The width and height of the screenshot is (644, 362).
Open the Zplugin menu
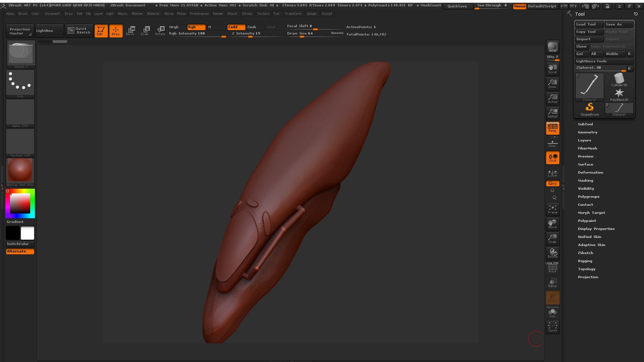pos(311,14)
